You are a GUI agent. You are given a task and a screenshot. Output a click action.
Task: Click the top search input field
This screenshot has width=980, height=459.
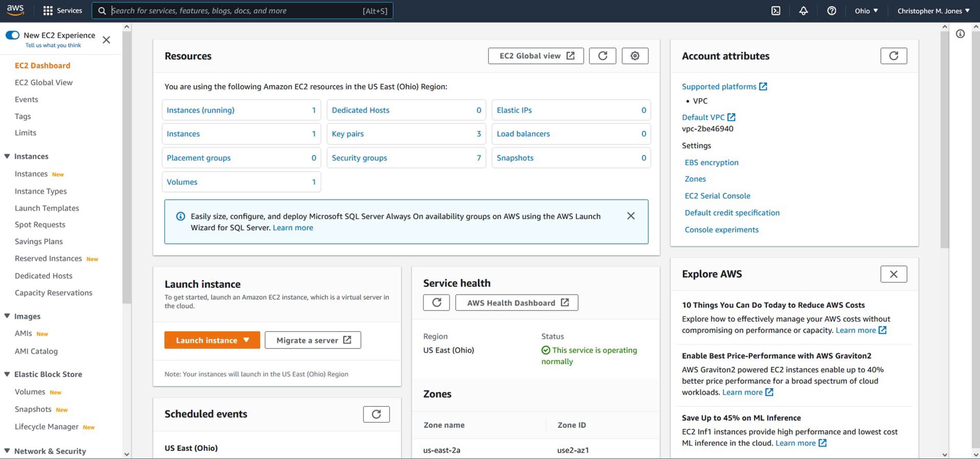pyautogui.click(x=234, y=11)
